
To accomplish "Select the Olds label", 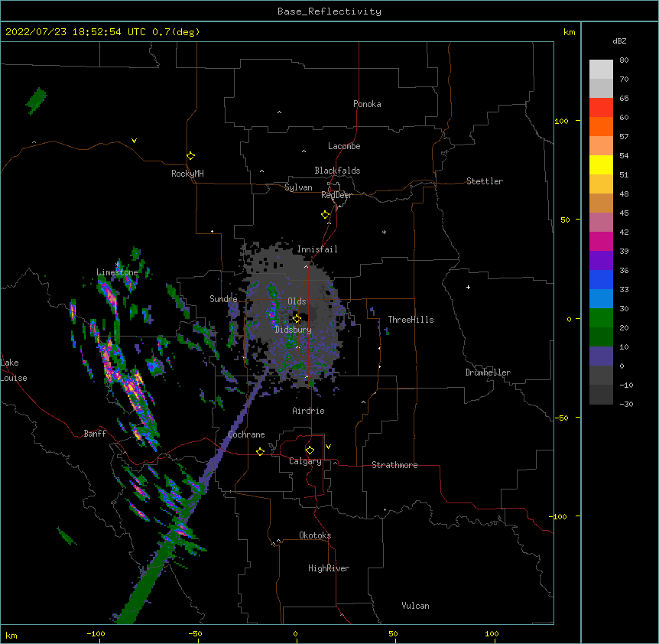I will 297,301.
